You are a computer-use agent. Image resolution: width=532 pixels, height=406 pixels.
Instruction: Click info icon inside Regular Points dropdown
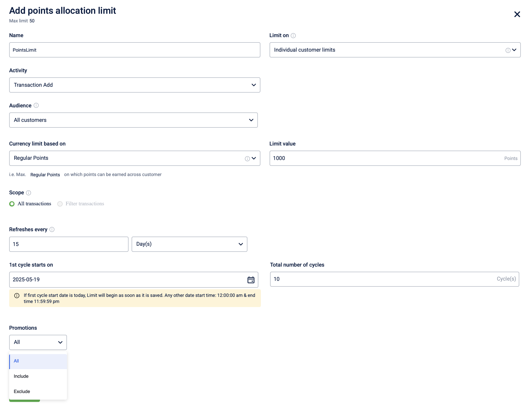[x=247, y=159]
